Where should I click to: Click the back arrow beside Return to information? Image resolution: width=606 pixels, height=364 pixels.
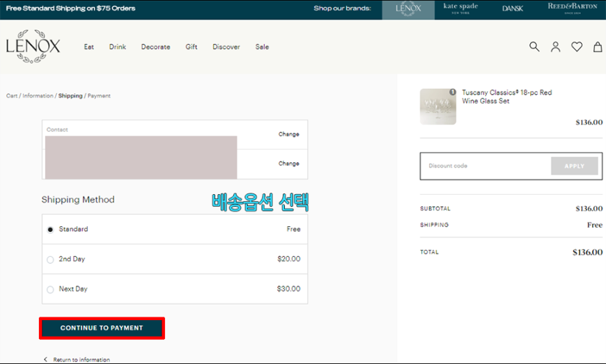click(x=45, y=359)
